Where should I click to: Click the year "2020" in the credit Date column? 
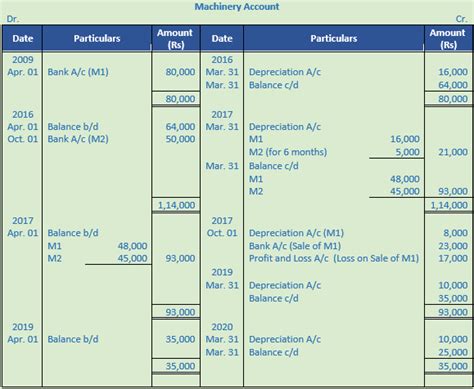tap(222, 327)
